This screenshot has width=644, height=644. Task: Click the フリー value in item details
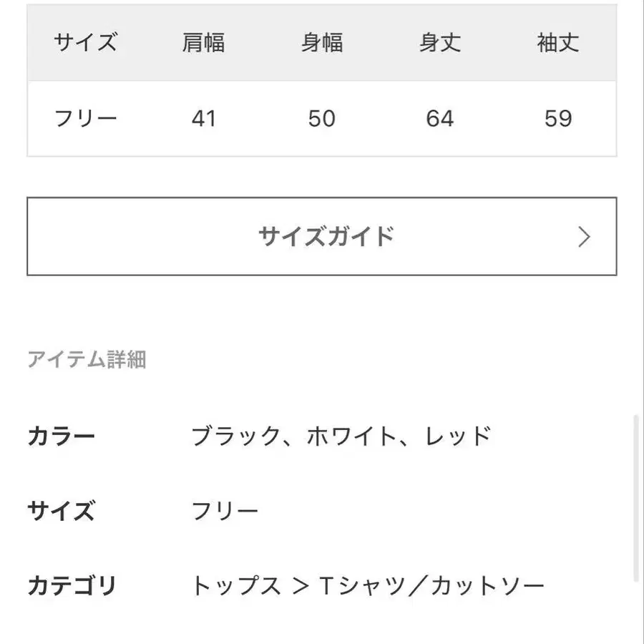(225, 512)
